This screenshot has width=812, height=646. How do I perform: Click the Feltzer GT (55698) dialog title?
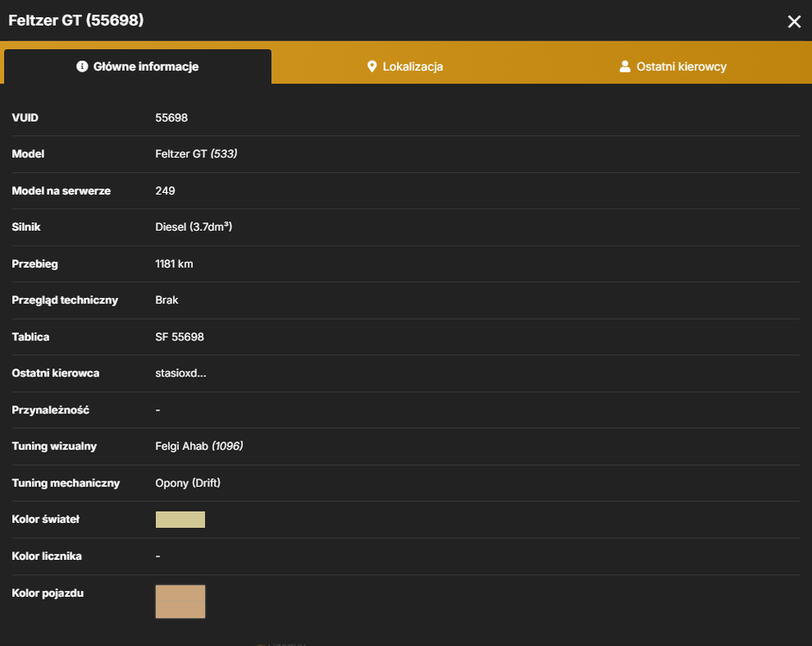click(76, 20)
